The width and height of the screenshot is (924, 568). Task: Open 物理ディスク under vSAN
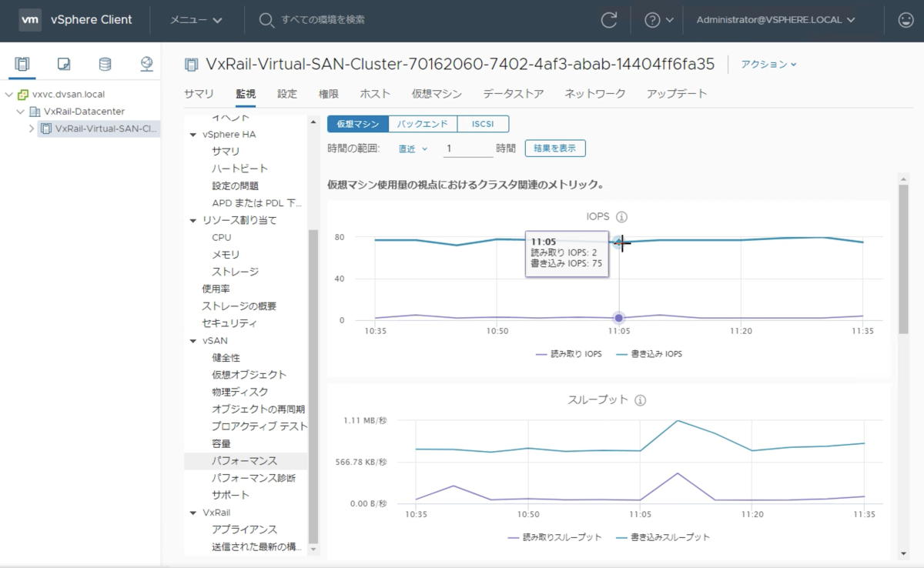point(240,392)
